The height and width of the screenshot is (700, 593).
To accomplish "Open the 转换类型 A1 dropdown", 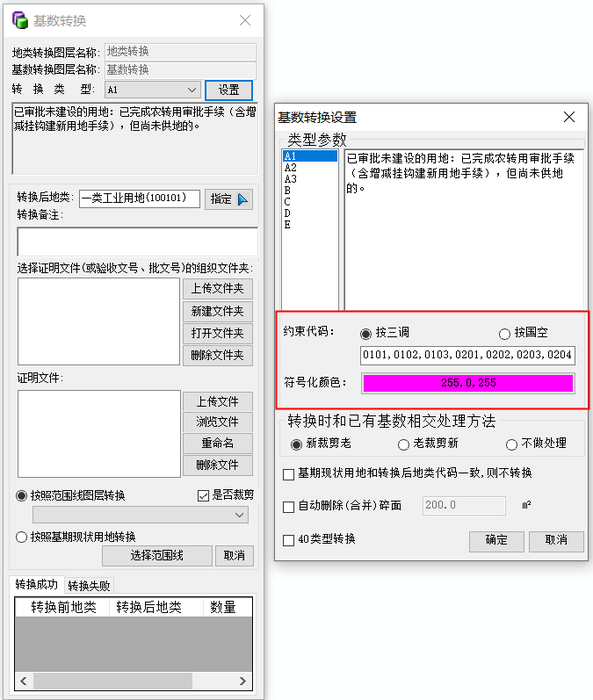I will (x=152, y=90).
